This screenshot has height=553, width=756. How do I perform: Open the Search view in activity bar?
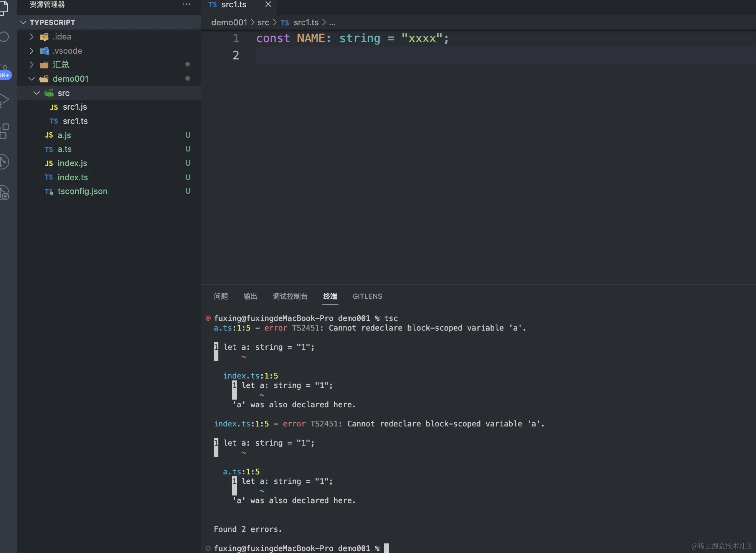pyautogui.click(x=4, y=37)
